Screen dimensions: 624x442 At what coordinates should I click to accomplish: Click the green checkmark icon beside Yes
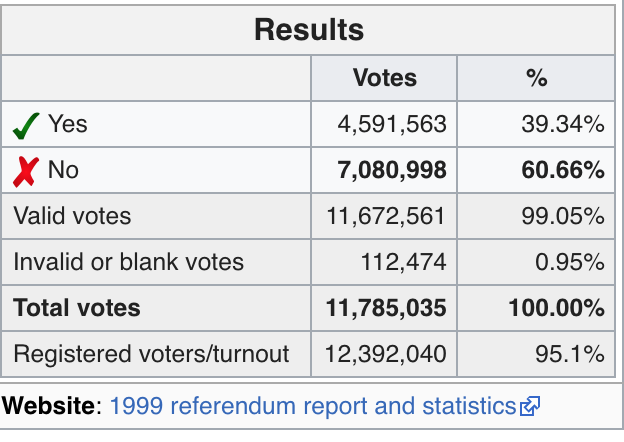click(25, 126)
